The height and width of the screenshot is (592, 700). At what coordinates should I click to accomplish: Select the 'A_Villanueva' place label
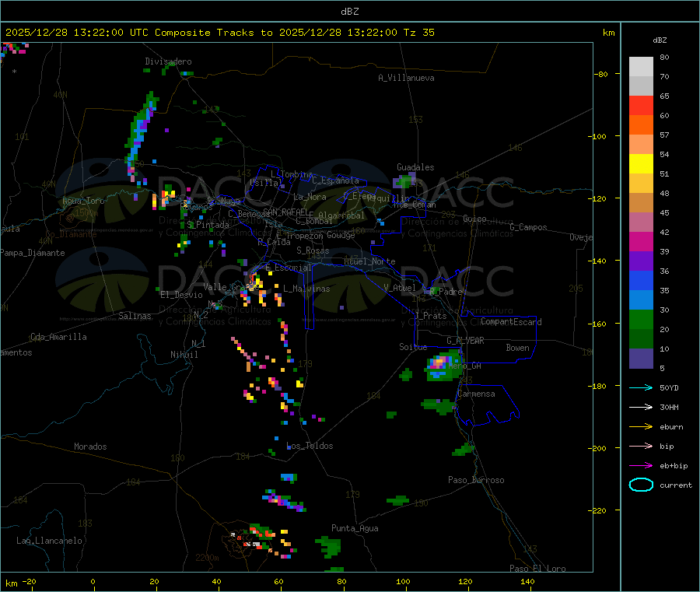pyautogui.click(x=406, y=78)
